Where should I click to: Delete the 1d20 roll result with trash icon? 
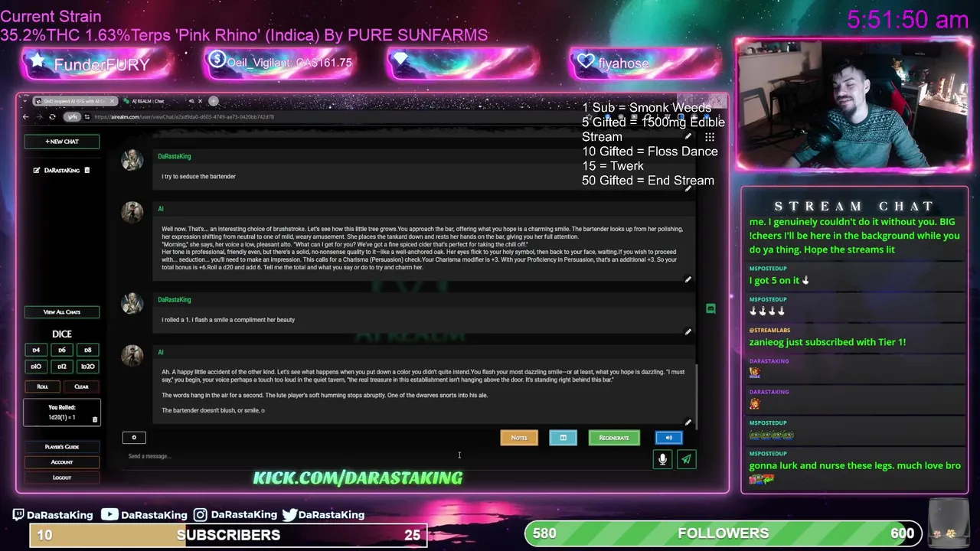(95, 419)
